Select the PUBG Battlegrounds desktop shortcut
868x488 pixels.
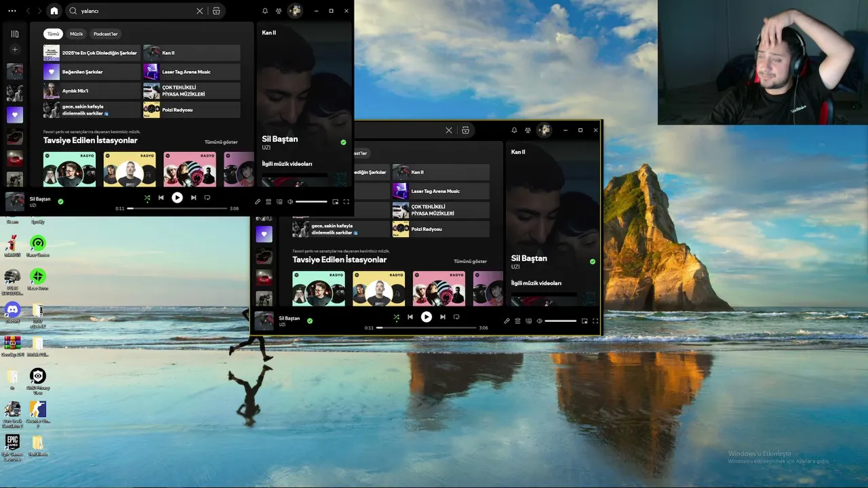(12, 281)
